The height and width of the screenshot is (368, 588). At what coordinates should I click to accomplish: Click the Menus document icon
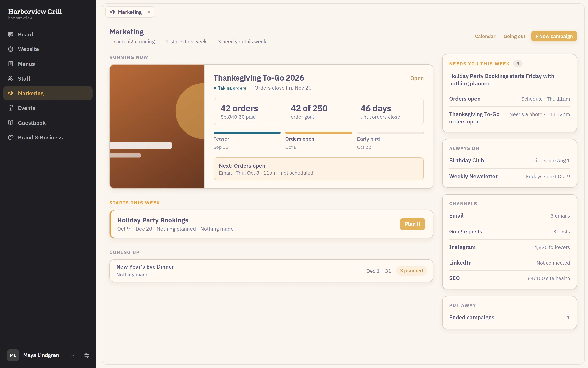pyautogui.click(x=10, y=64)
